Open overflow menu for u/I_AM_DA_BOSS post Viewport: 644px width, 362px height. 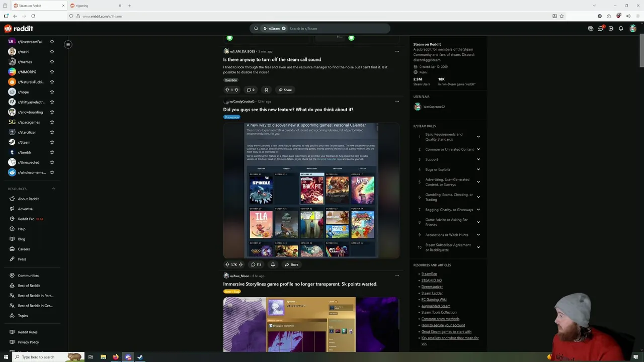point(397,51)
